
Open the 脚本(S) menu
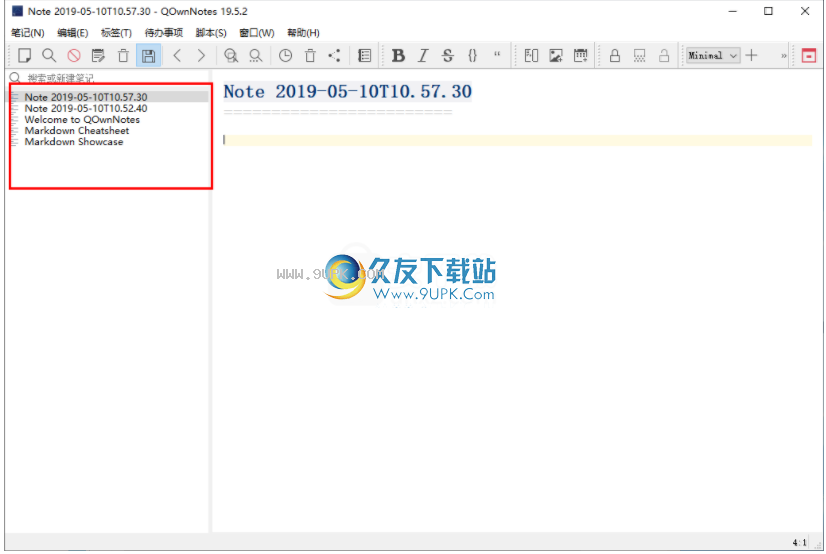[x=211, y=33]
